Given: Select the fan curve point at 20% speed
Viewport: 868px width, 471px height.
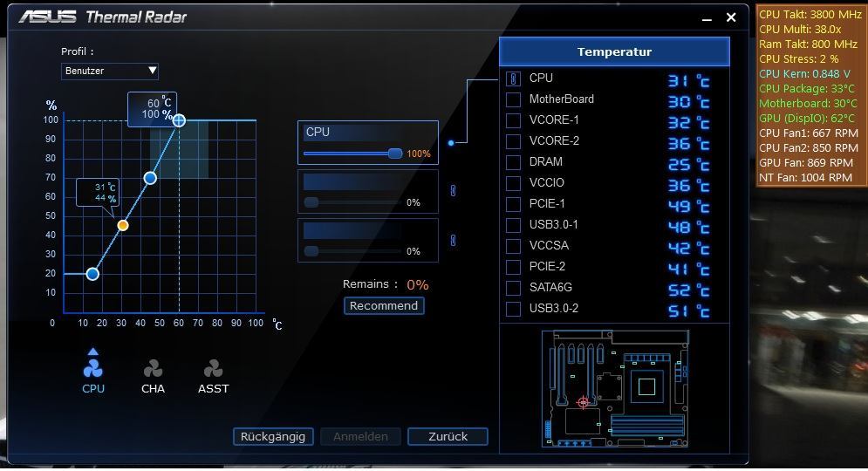Looking at the screenshot, I should 92,273.
